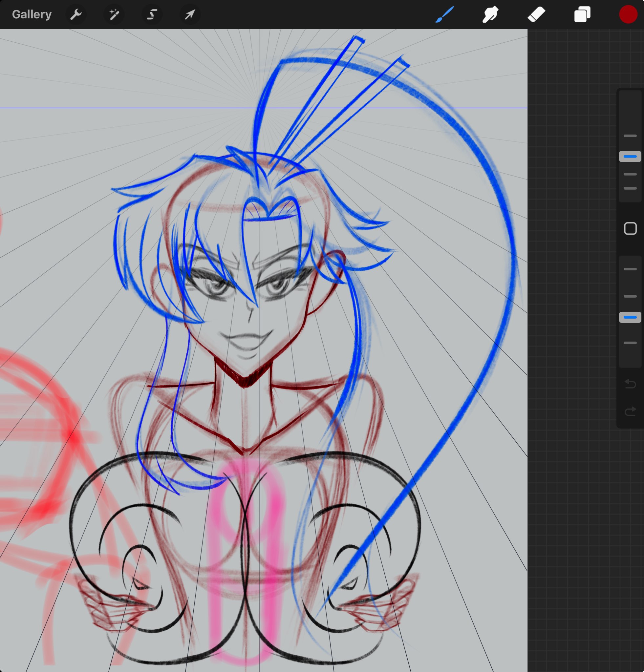Tap the square modify button
The width and height of the screenshot is (644, 672).
630,228
